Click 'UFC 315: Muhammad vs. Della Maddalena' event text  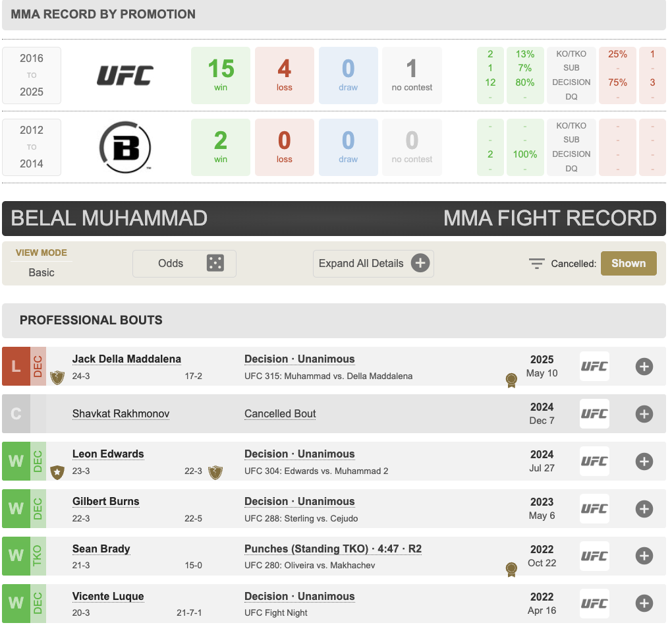[x=328, y=376]
